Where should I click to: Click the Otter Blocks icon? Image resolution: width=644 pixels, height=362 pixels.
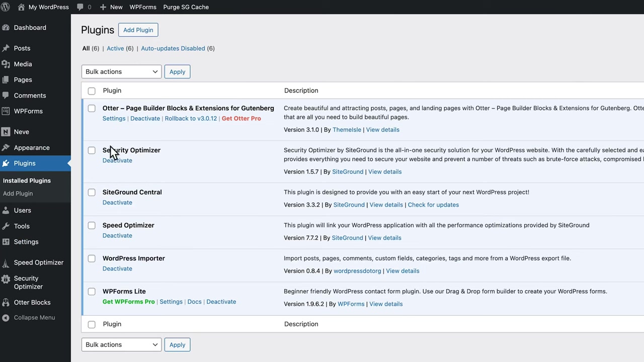pos(6,303)
